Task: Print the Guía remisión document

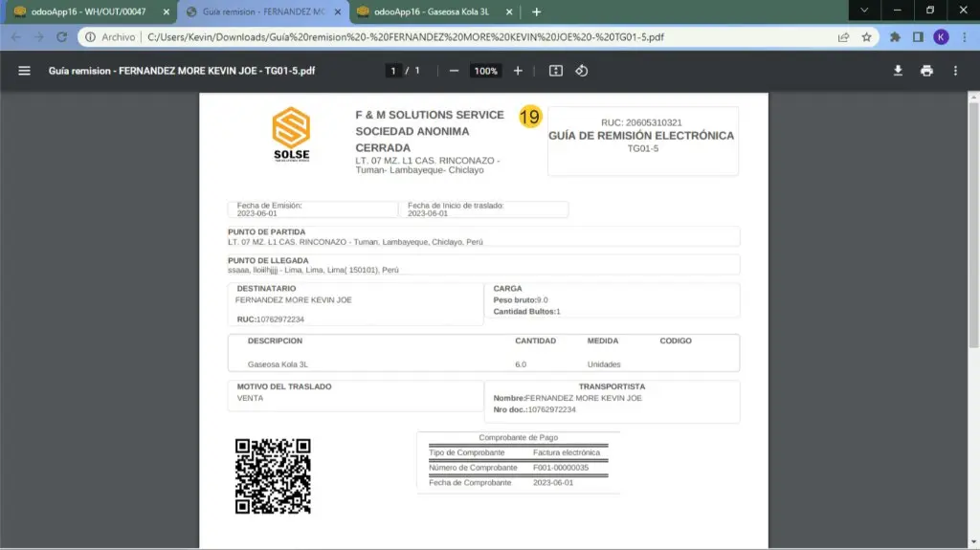Action: 926,71
